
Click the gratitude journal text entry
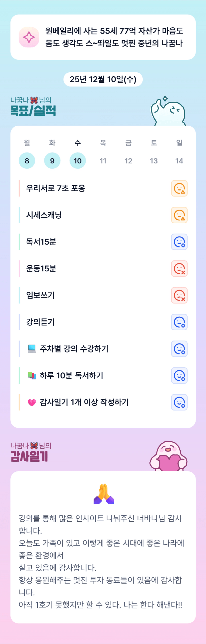coord(101,561)
